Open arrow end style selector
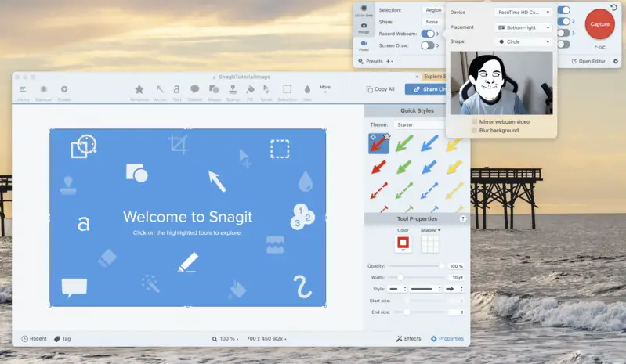 point(454,289)
